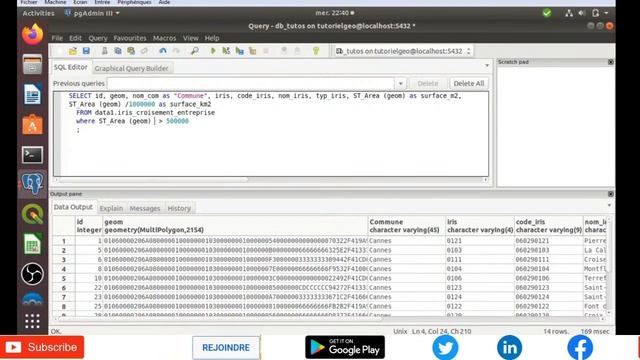The height and width of the screenshot is (360, 640).
Task: Redo the last undone edit
Action: click(x=176, y=51)
